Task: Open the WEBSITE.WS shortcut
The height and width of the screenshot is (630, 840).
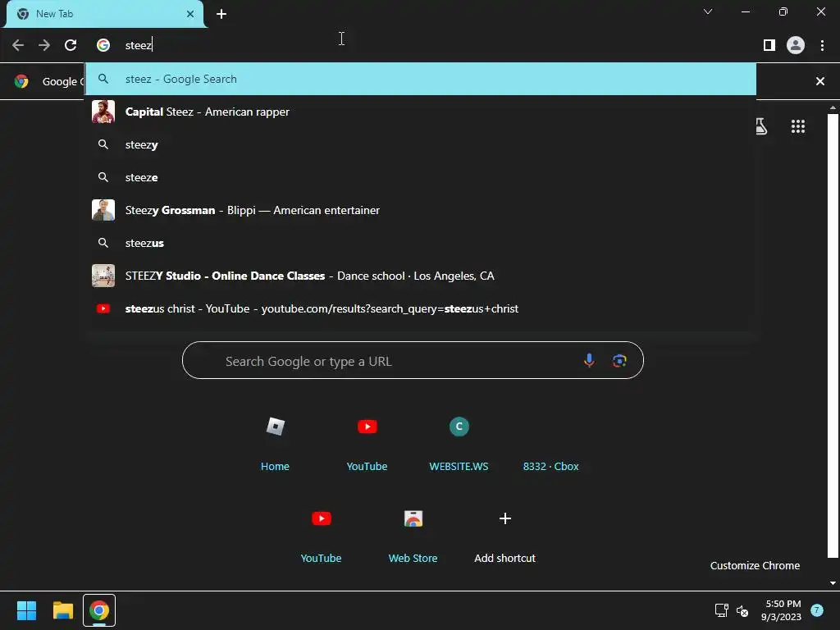Action: [459, 442]
